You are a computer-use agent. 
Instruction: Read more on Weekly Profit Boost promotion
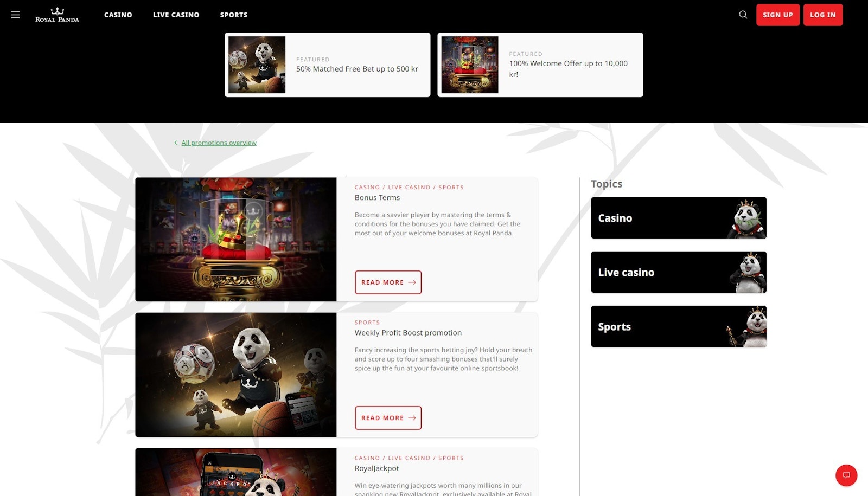tap(388, 418)
